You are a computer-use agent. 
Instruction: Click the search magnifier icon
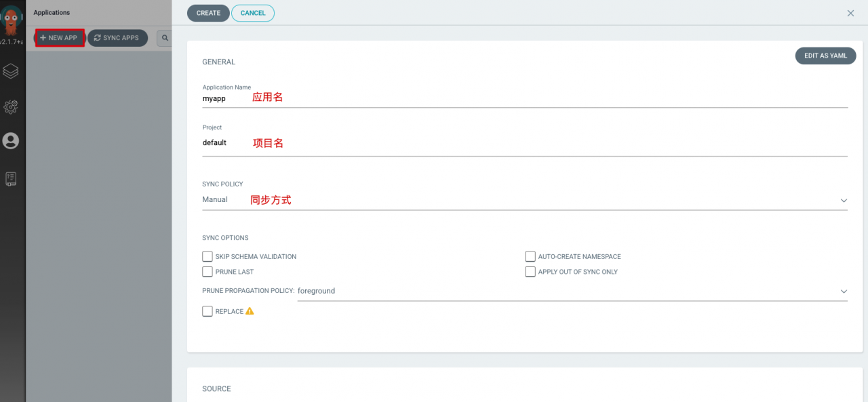click(165, 38)
